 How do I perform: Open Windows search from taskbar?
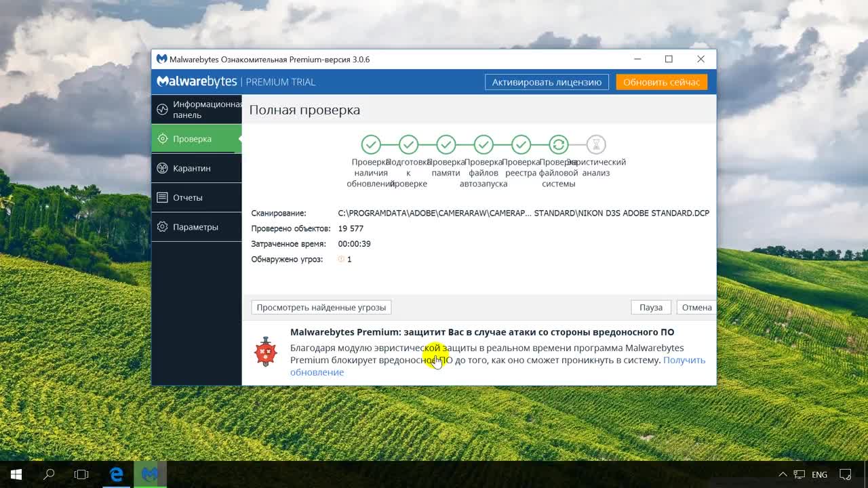pyautogui.click(x=49, y=474)
